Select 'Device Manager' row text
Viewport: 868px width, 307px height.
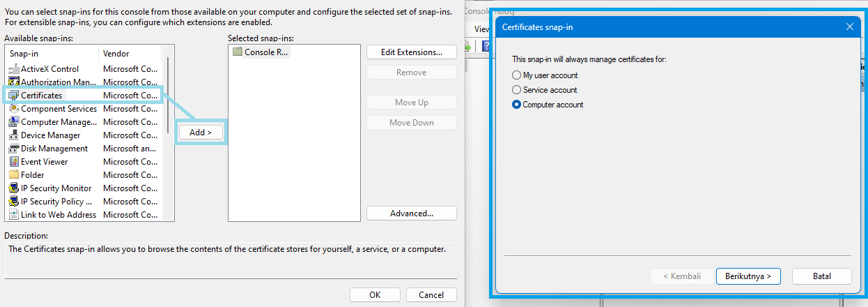coord(51,135)
